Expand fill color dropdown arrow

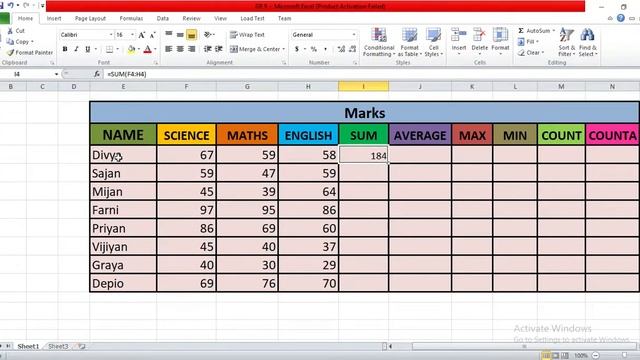point(139,49)
